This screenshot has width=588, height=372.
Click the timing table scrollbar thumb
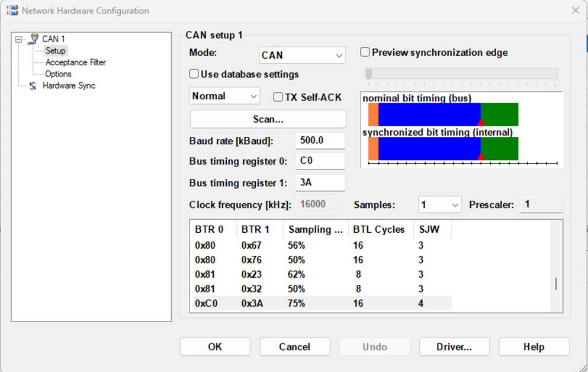tap(556, 284)
